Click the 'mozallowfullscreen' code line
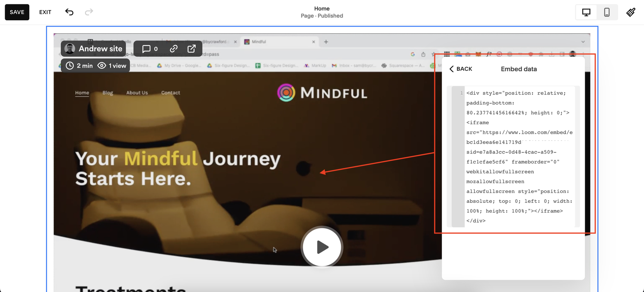This screenshot has width=644, height=292. pos(495,181)
